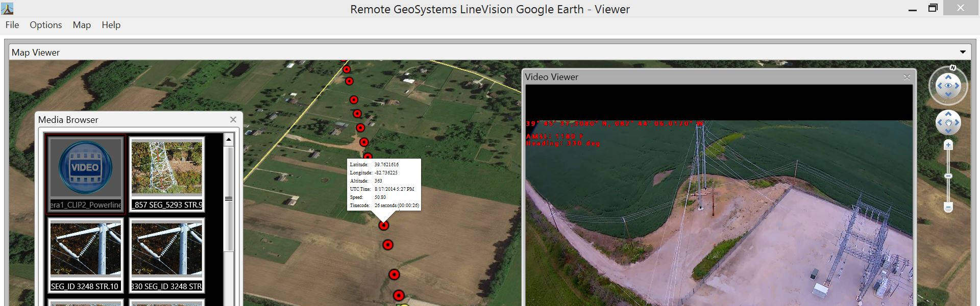
Task: Click the track marker below the info balloon
Action: tap(384, 225)
